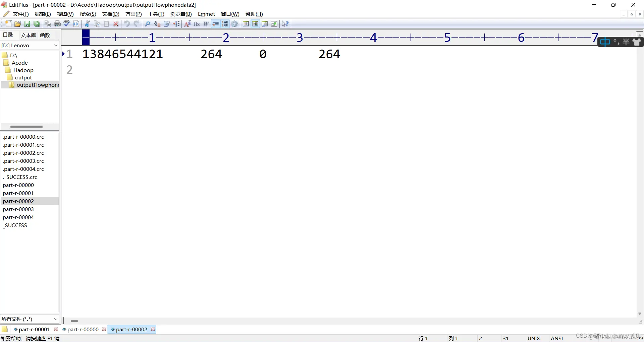Viewport: 644px width, 342px height.
Task: Select ._SUCCESS.crc in file list
Action: point(20,177)
